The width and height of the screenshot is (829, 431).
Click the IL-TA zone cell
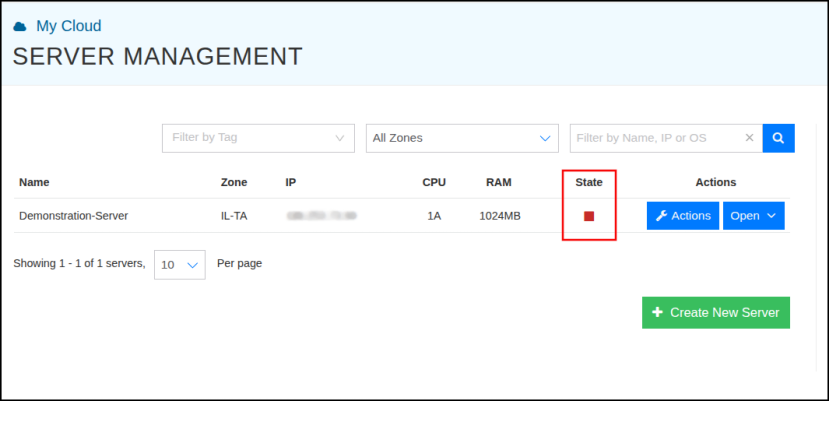[x=234, y=216]
